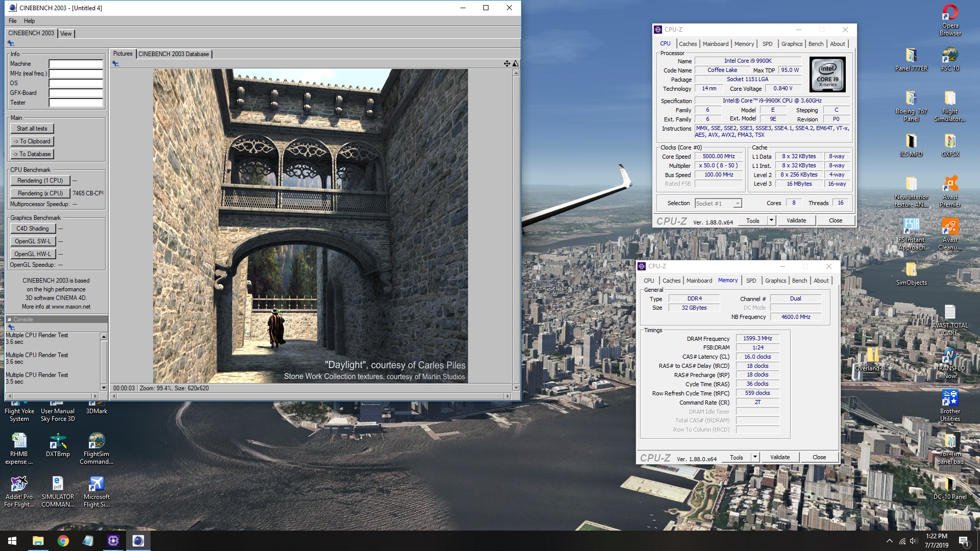980x551 pixels.
Task: Launch Avast Premier shortcut
Action: click(950, 192)
